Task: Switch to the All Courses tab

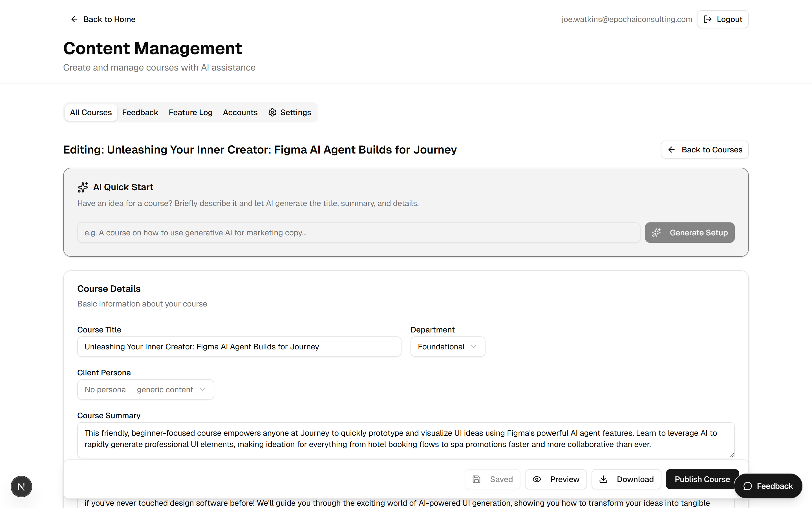Action: tap(91, 112)
